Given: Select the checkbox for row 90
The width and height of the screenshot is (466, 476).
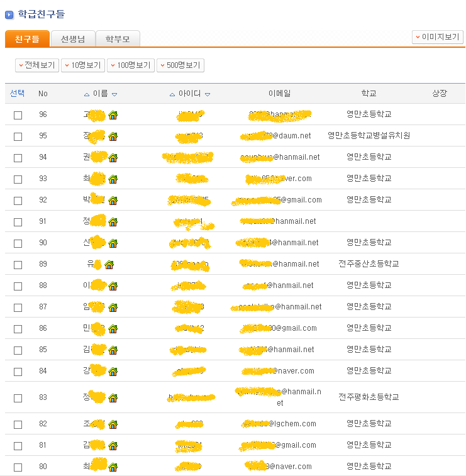Looking at the screenshot, I should [x=18, y=243].
